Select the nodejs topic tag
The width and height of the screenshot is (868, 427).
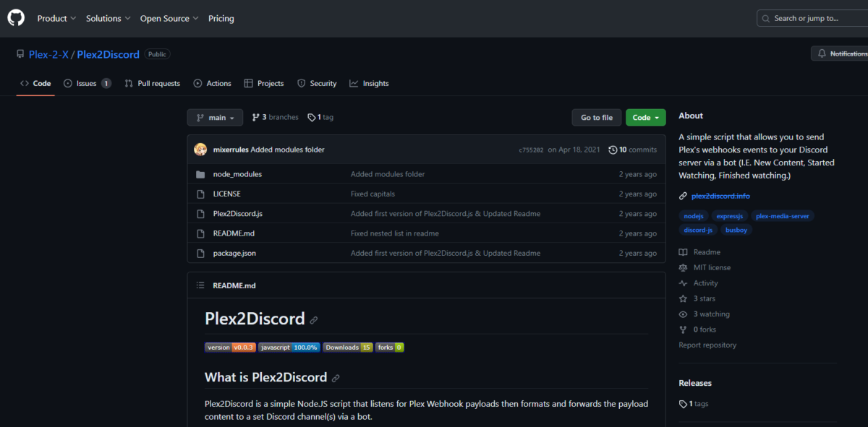[693, 215]
